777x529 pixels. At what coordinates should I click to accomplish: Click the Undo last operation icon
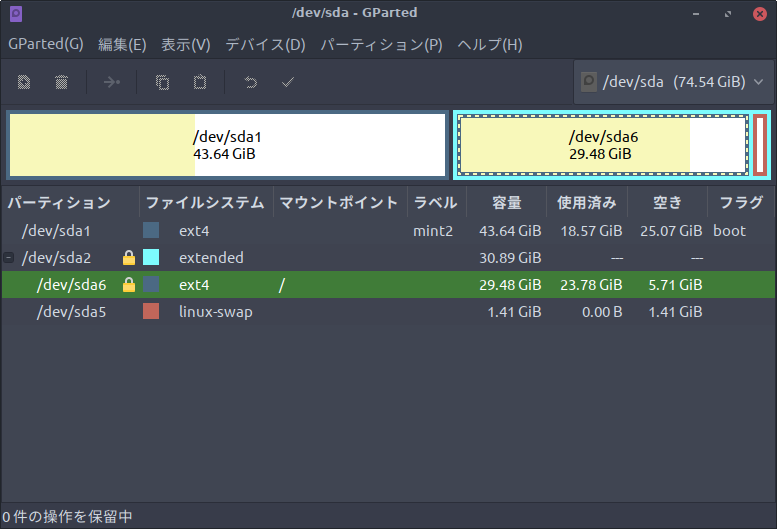coord(251,82)
